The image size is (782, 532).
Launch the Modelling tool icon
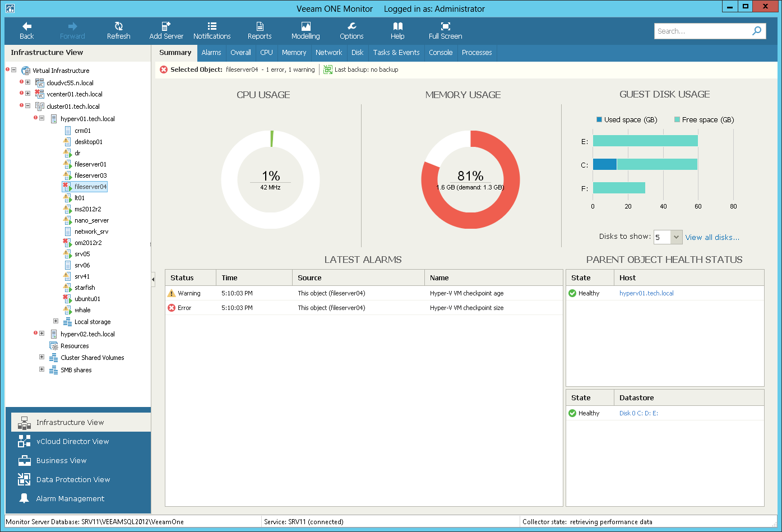[x=306, y=26]
